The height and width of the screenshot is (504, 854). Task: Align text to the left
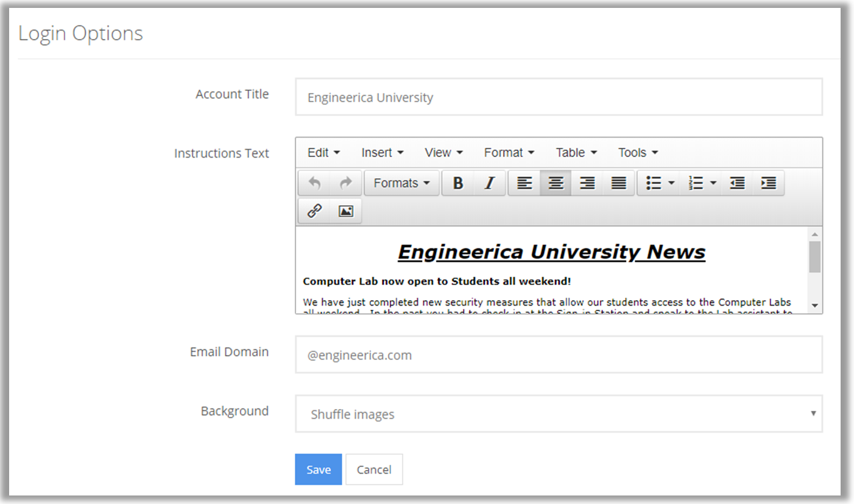[524, 183]
